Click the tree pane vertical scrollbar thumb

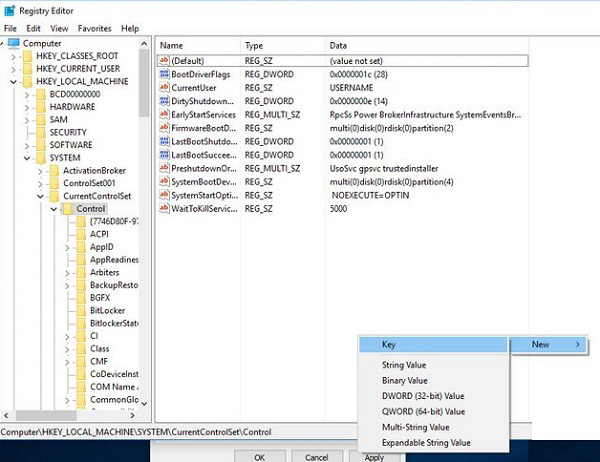click(x=144, y=83)
